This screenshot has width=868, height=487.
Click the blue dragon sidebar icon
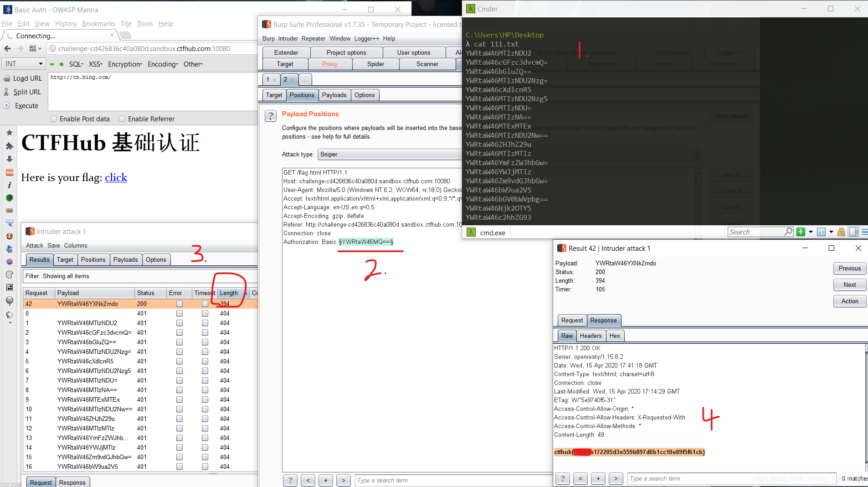point(9,249)
